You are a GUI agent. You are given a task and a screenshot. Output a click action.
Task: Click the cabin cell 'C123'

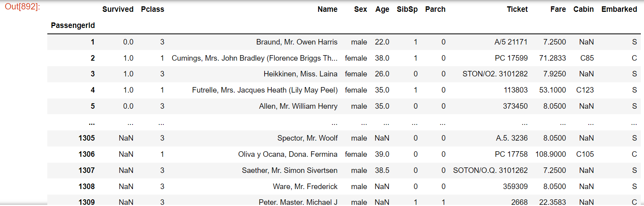(585, 90)
